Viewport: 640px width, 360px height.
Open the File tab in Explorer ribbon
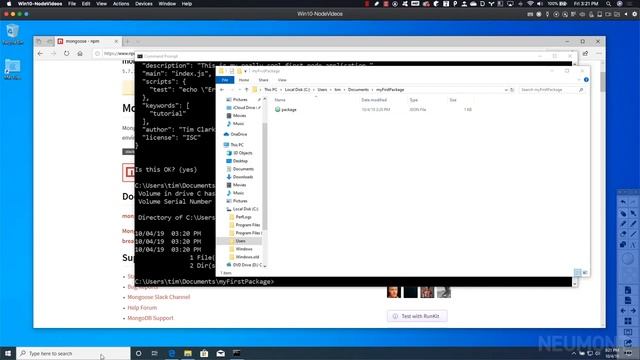(225, 80)
